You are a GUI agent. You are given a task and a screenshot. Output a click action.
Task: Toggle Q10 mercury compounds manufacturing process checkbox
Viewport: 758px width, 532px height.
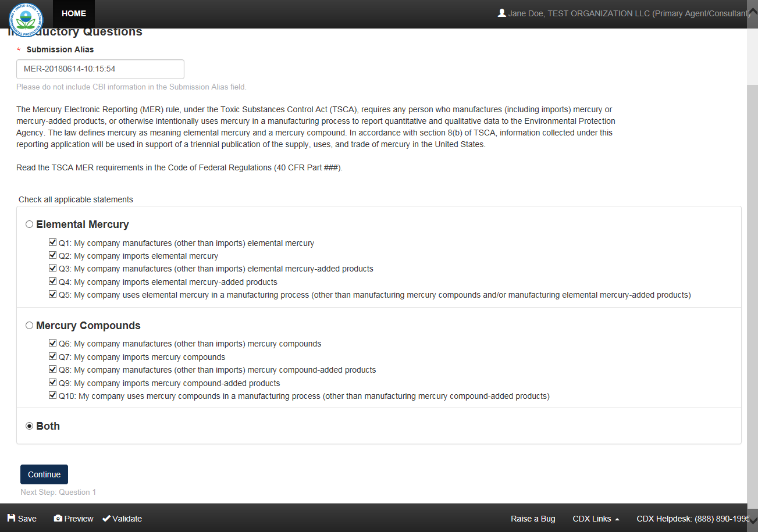pos(53,395)
